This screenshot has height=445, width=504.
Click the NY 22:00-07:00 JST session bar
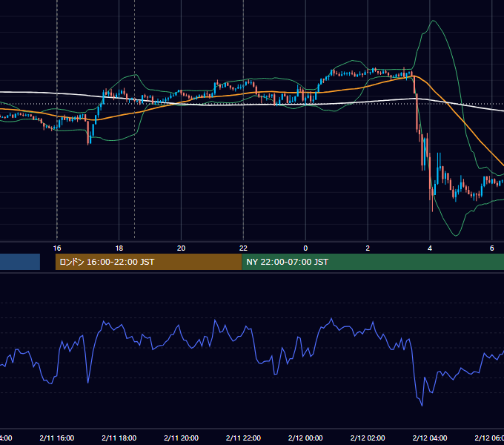click(x=373, y=262)
